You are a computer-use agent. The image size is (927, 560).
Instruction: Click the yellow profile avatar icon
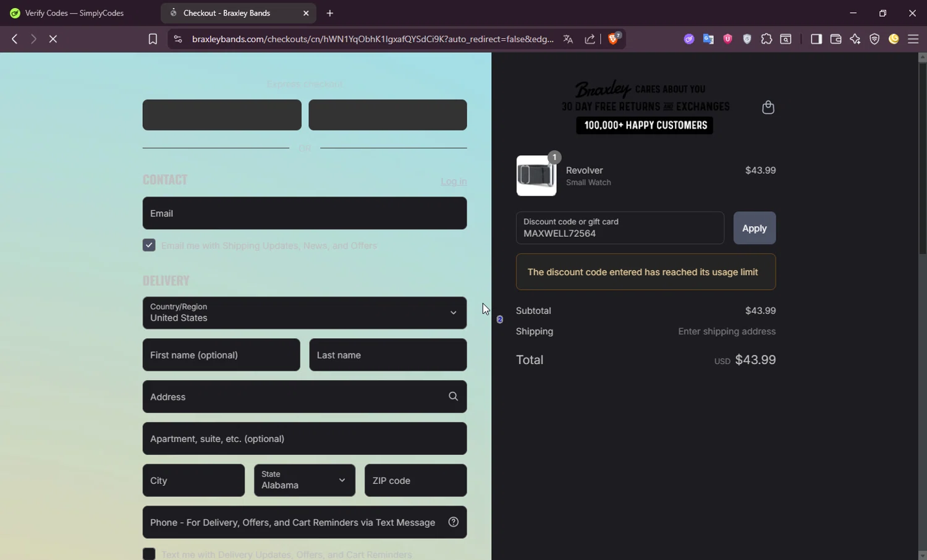coord(894,39)
